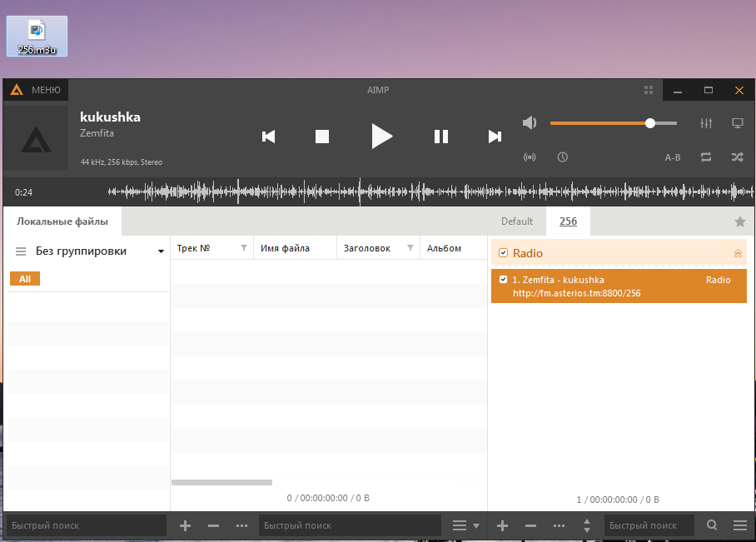Toggle A-B repeat section

click(673, 157)
